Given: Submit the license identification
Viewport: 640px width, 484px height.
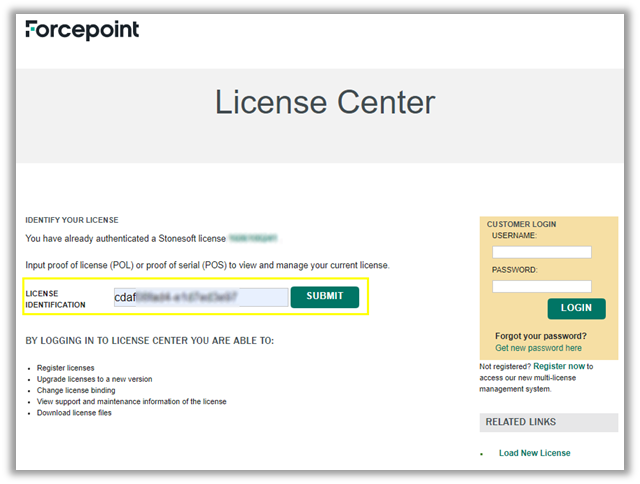Looking at the screenshot, I should [x=325, y=297].
